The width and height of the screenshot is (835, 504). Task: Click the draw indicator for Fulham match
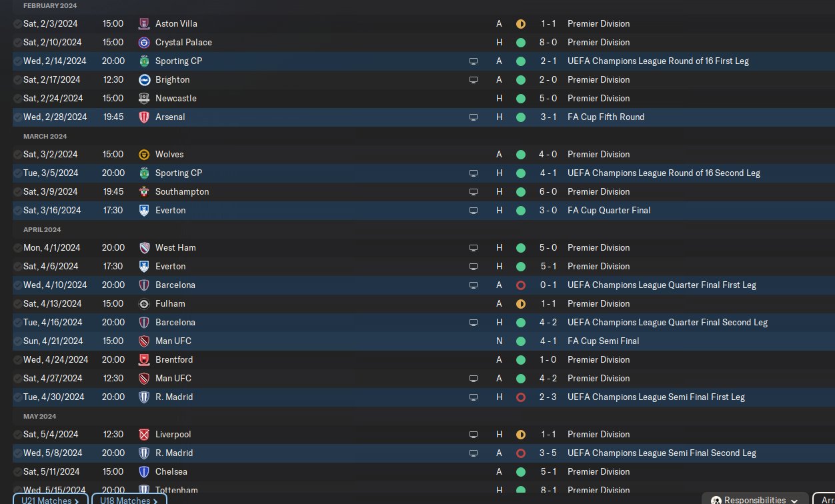click(x=521, y=303)
